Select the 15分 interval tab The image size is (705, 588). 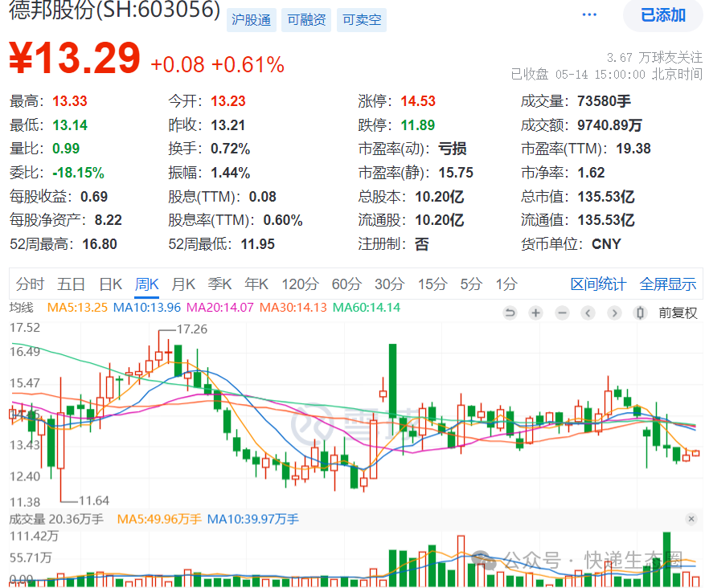[432, 284]
